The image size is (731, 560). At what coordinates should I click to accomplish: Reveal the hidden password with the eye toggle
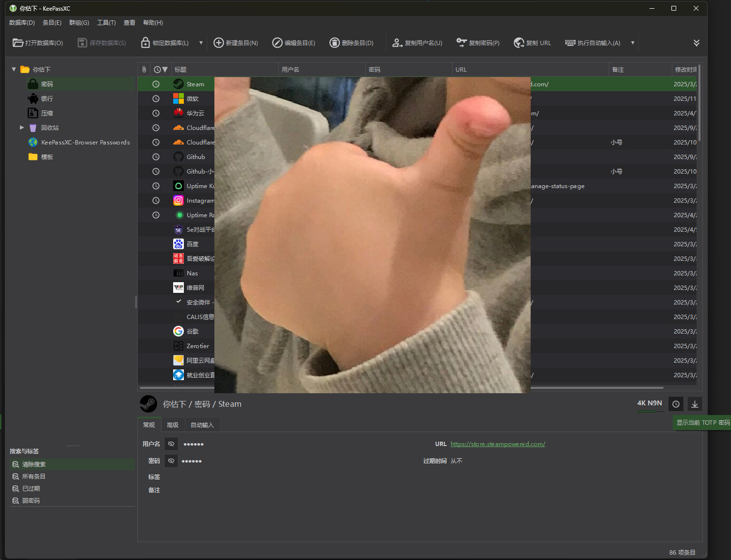(171, 461)
